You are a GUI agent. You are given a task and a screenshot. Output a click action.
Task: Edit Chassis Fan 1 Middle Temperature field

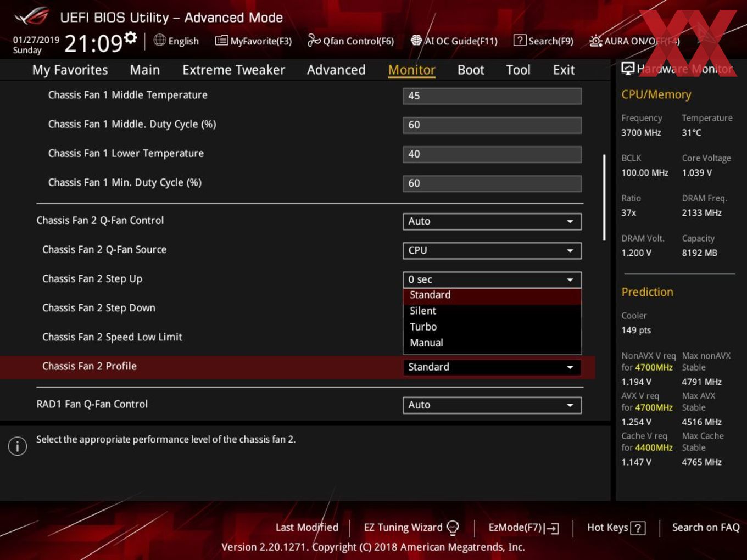pos(492,96)
